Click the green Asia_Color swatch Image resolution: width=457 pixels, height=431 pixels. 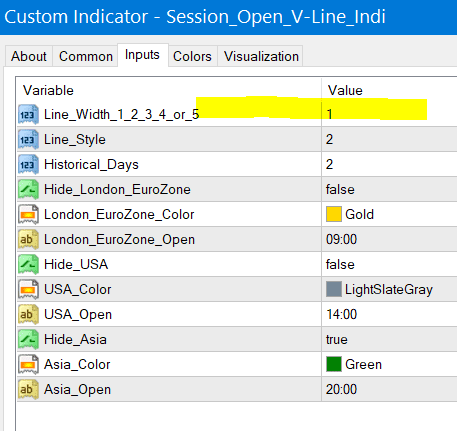click(x=334, y=364)
